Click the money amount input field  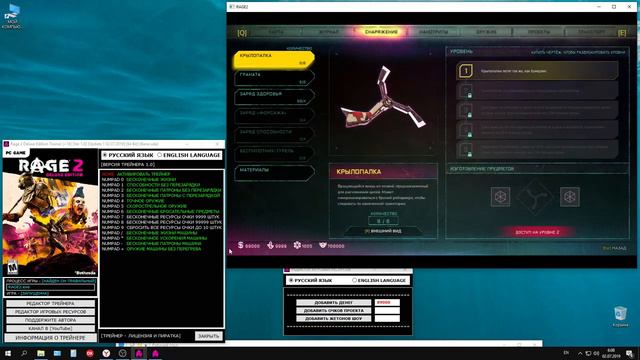[x=387, y=302]
